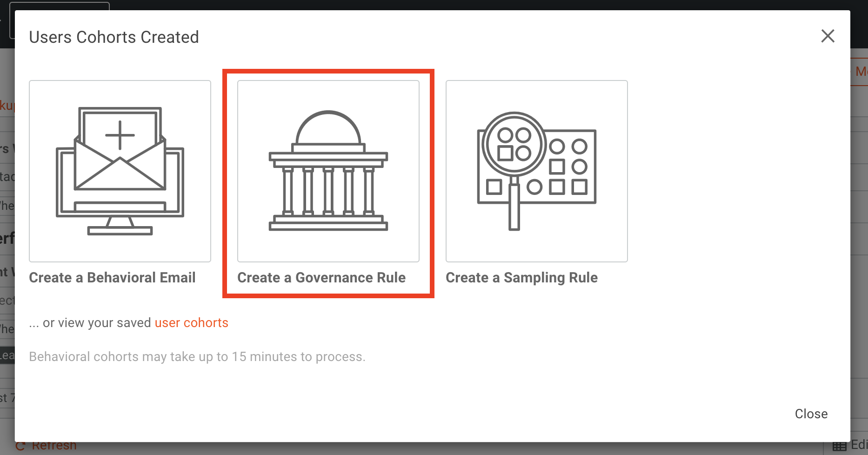The width and height of the screenshot is (868, 455).
Task: Open the Sampling Rule magnifier icon
Action: click(x=537, y=171)
